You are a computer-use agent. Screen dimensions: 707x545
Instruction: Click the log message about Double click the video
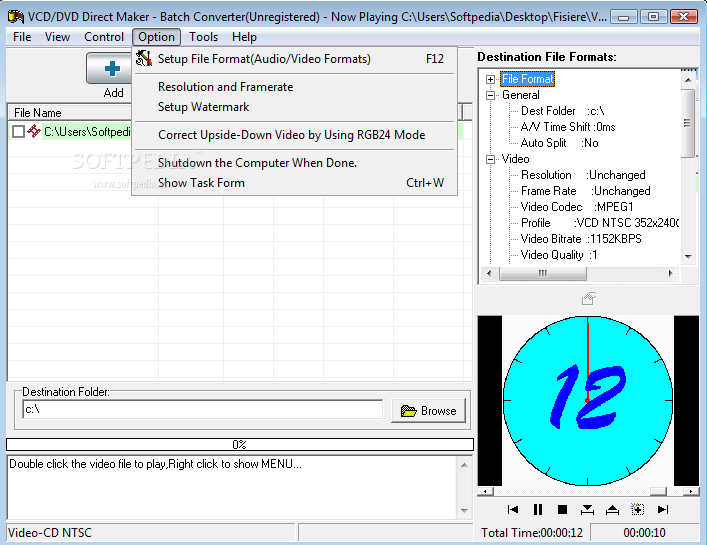click(x=156, y=464)
